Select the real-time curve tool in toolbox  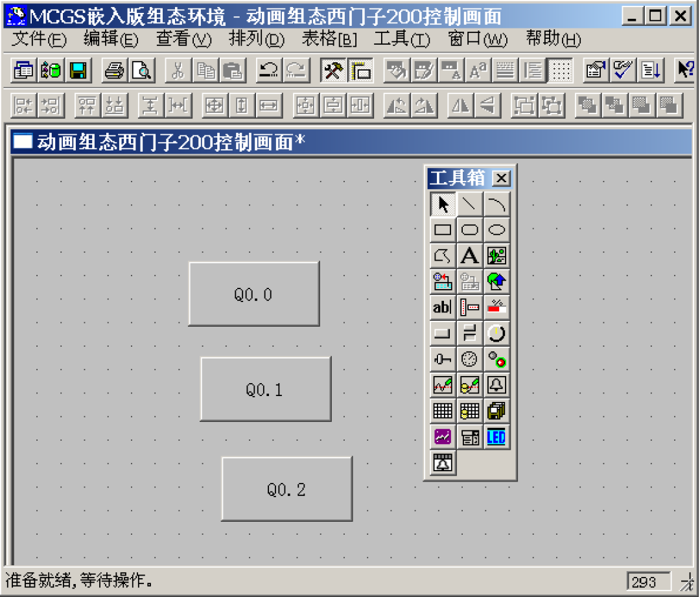click(x=443, y=385)
